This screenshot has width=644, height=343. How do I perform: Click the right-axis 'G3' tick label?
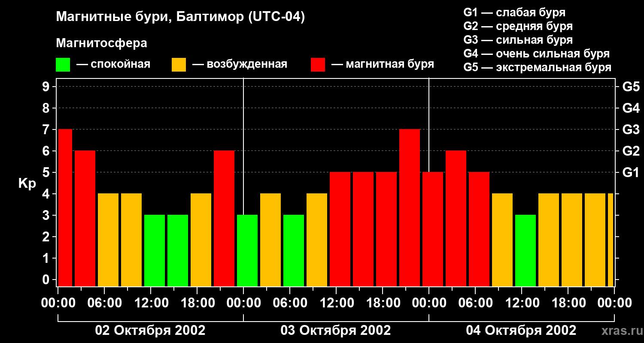tap(631, 129)
